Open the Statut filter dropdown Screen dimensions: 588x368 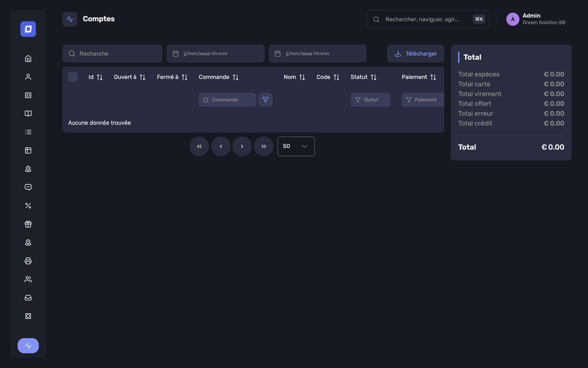coord(370,100)
